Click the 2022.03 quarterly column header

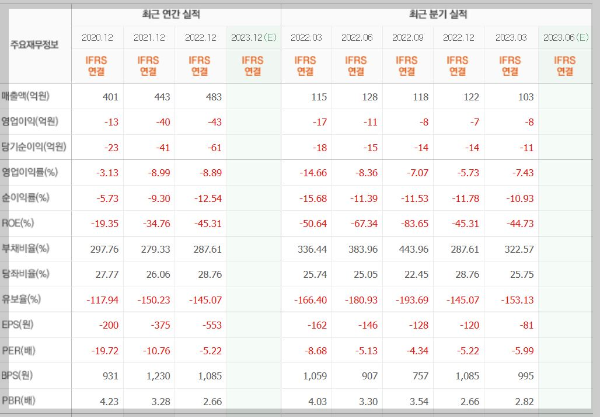click(306, 37)
